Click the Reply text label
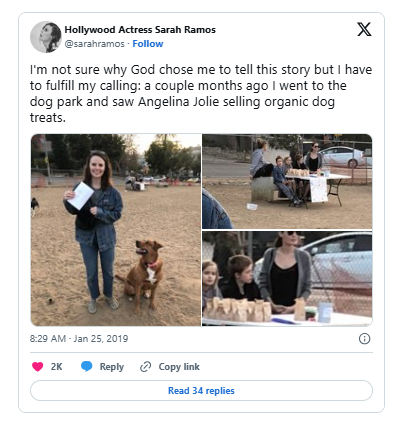The width and height of the screenshot is (398, 423). 112,367
